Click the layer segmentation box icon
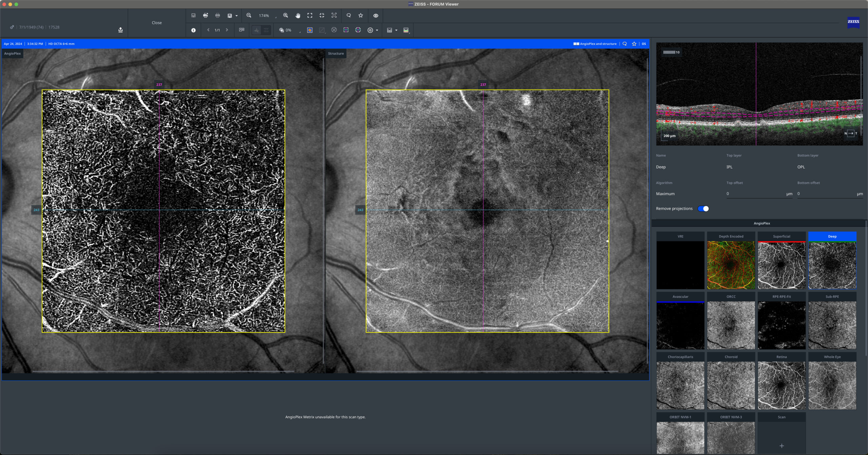The image size is (868, 455). [390, 30]
